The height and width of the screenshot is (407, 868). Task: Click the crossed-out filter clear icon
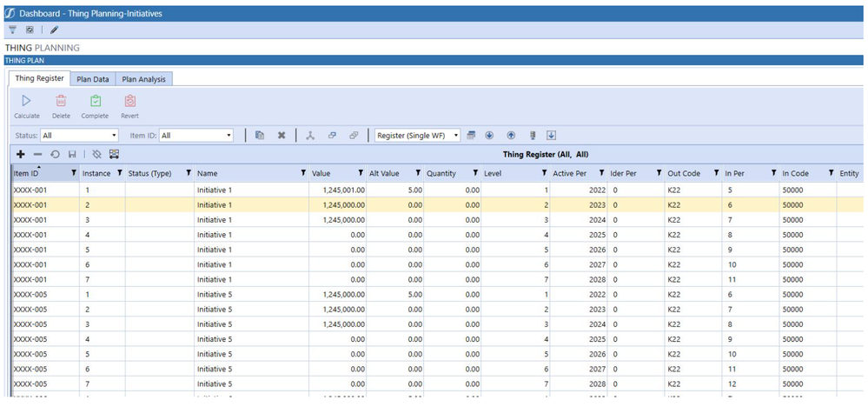(x=97, y=155)
